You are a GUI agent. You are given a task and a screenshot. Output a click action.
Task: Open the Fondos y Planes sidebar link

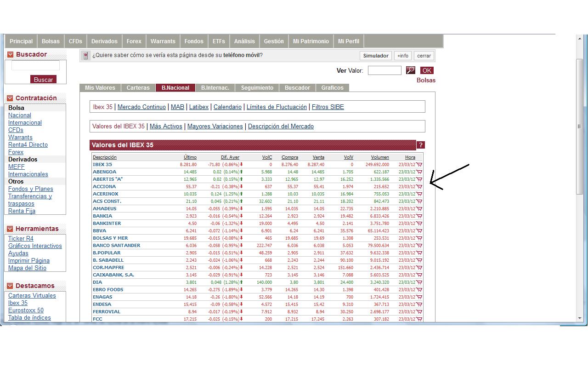tap(31, 189)
